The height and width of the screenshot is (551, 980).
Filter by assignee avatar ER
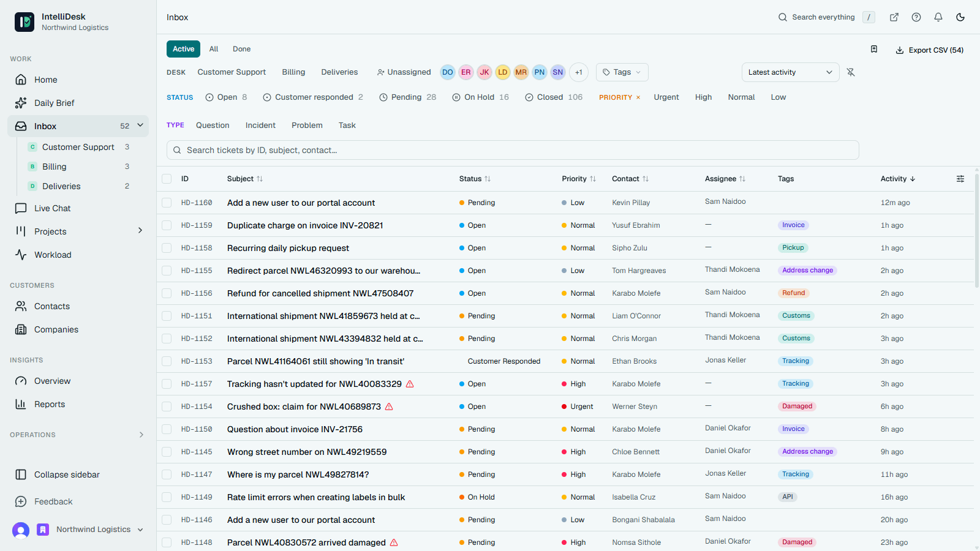(x=466, y=72)
